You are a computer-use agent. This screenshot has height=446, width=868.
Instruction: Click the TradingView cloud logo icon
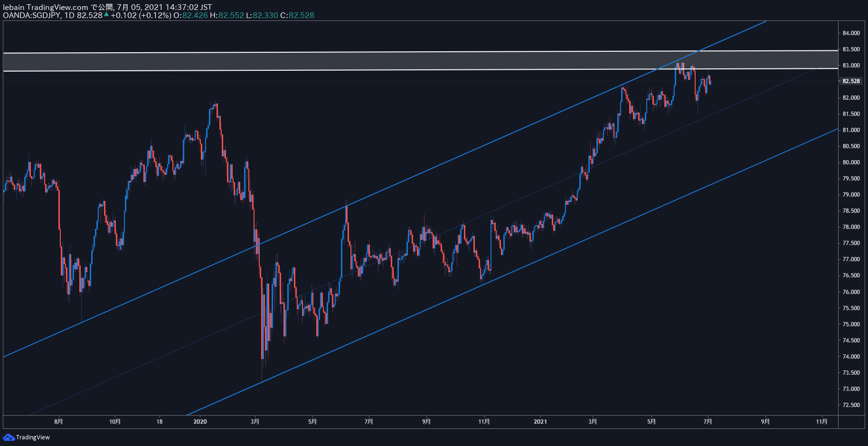click(x=9, y=437)
